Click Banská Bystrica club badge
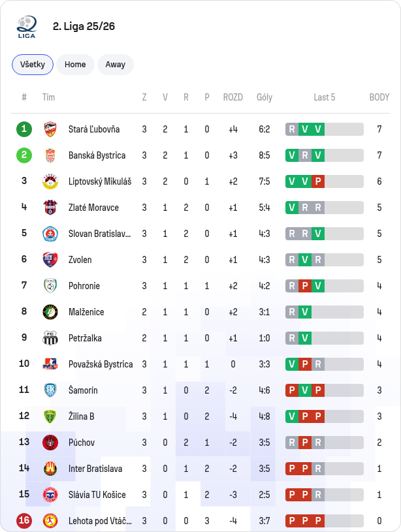The height and width of the screenshot is (532, 401). click(50, 155)
